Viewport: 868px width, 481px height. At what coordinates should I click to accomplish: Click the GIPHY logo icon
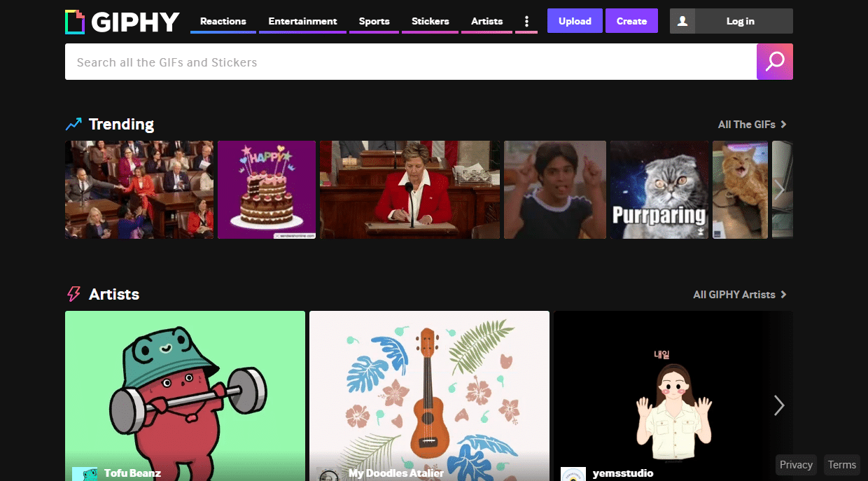[x=75, y=22]
